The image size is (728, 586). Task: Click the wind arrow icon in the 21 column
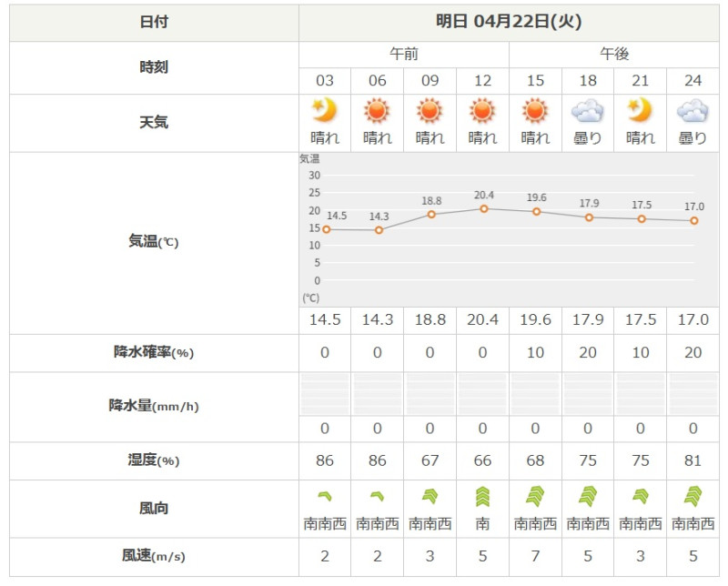pyautogui.click(x=641, y=496)
